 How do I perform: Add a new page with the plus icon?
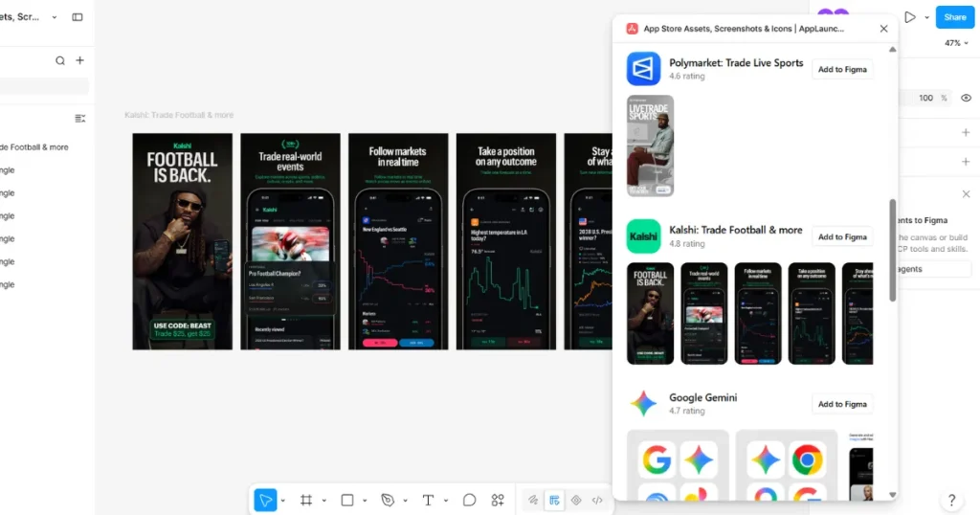coord(80,60)
